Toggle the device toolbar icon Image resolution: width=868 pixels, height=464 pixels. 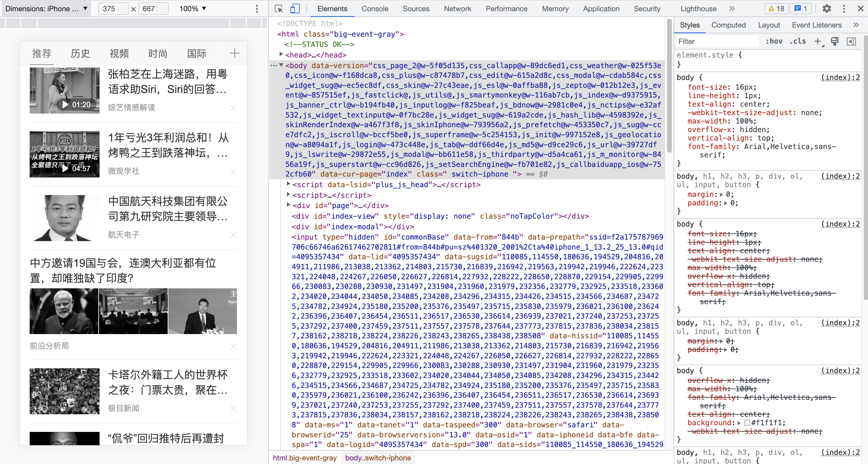point(295,9)
